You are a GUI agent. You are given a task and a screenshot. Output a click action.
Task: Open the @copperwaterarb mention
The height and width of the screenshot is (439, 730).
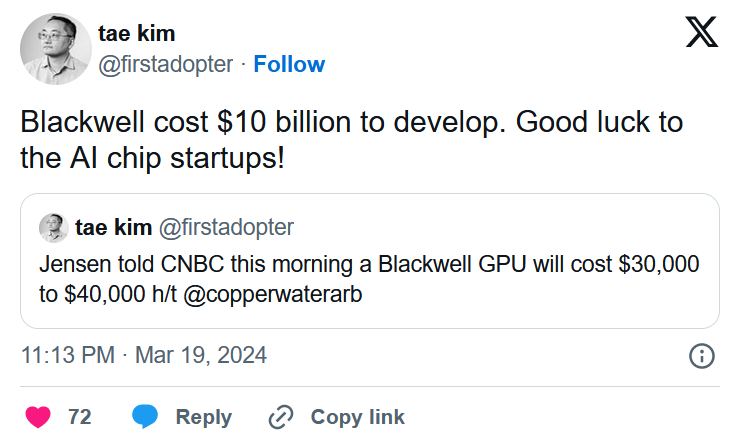pos(273,295)
